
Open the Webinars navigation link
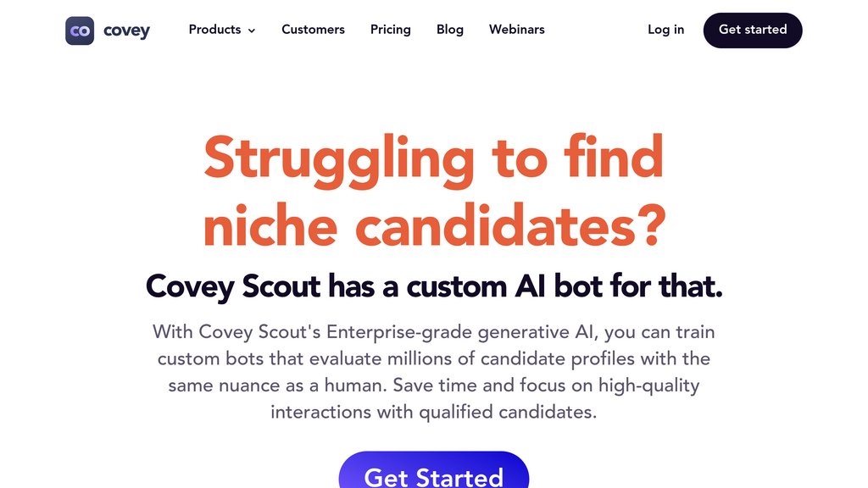516,30
